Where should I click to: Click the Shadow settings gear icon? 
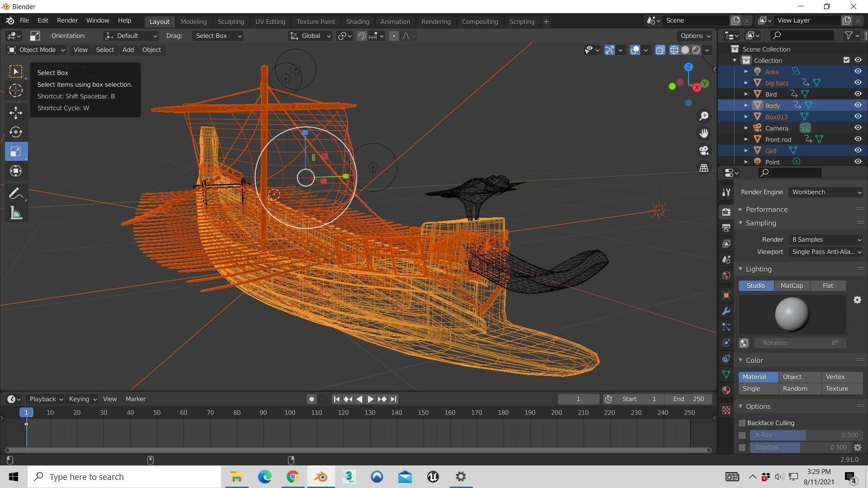(857, 447)
